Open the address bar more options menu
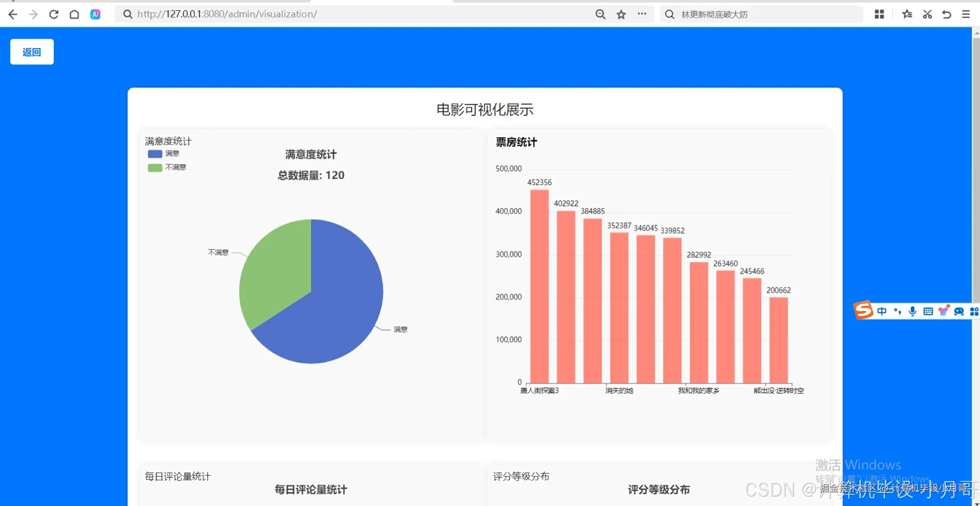 (642, 14)
